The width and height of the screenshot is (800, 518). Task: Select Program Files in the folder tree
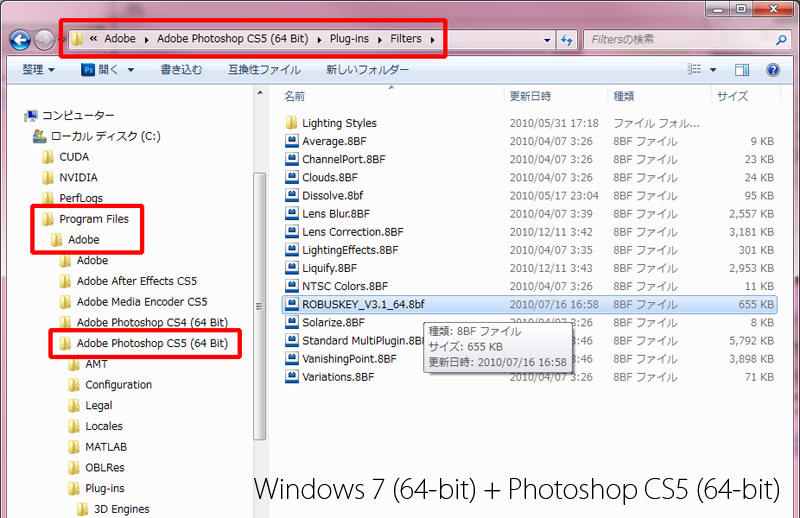pos(94,219)
